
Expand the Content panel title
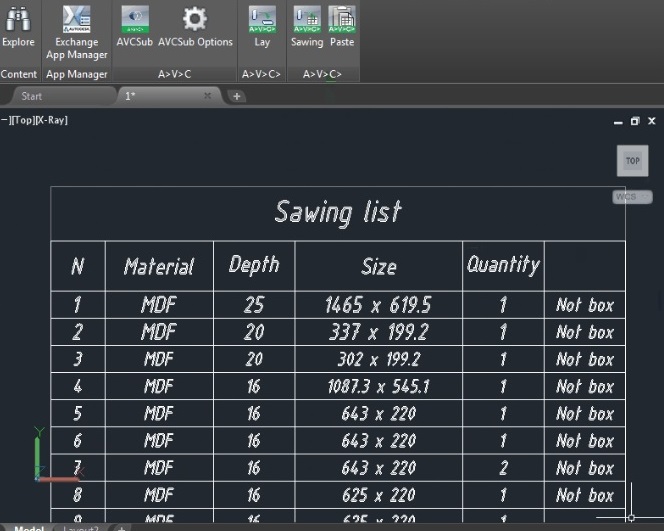pyautogui.click(x=19, y=74)
